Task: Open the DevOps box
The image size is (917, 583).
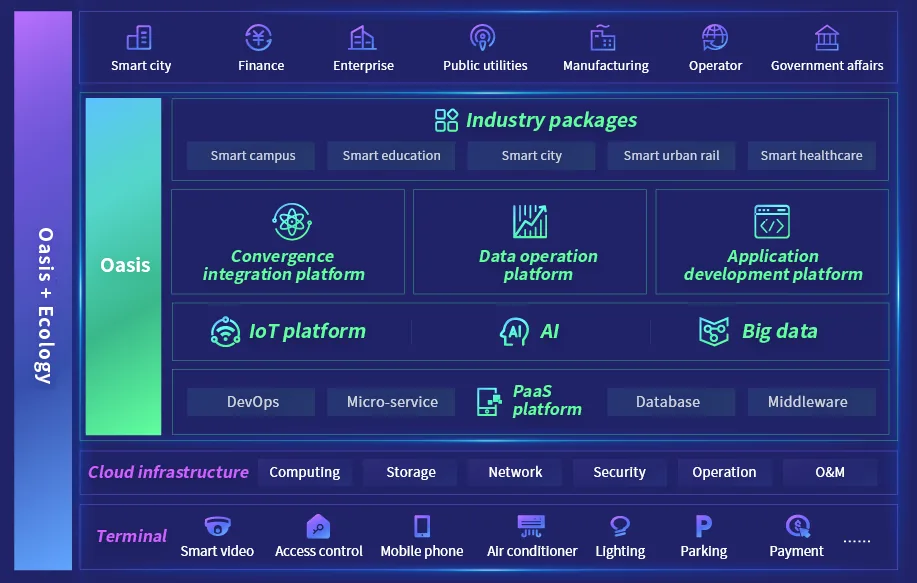Action: tap(251, 402)
